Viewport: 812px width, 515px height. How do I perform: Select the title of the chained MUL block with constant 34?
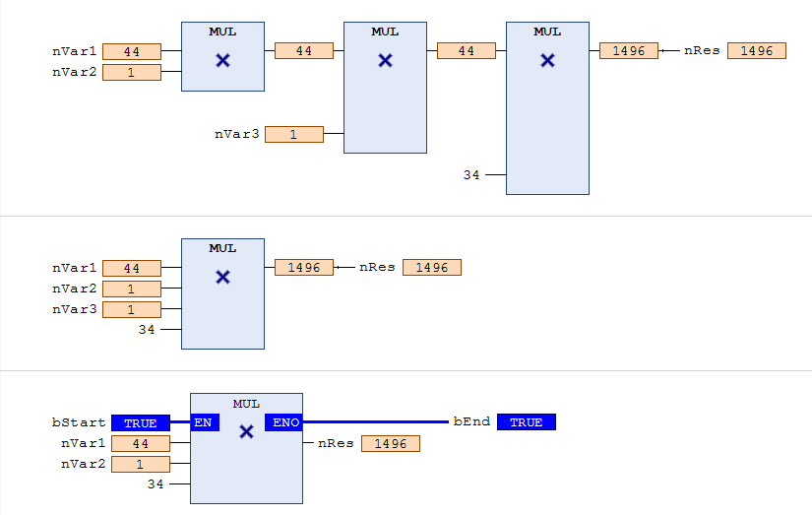[547, 32]
